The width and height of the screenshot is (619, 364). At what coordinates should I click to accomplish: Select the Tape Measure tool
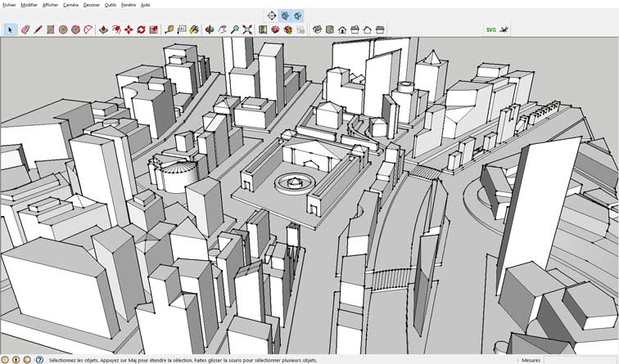(x=169, y=29)
